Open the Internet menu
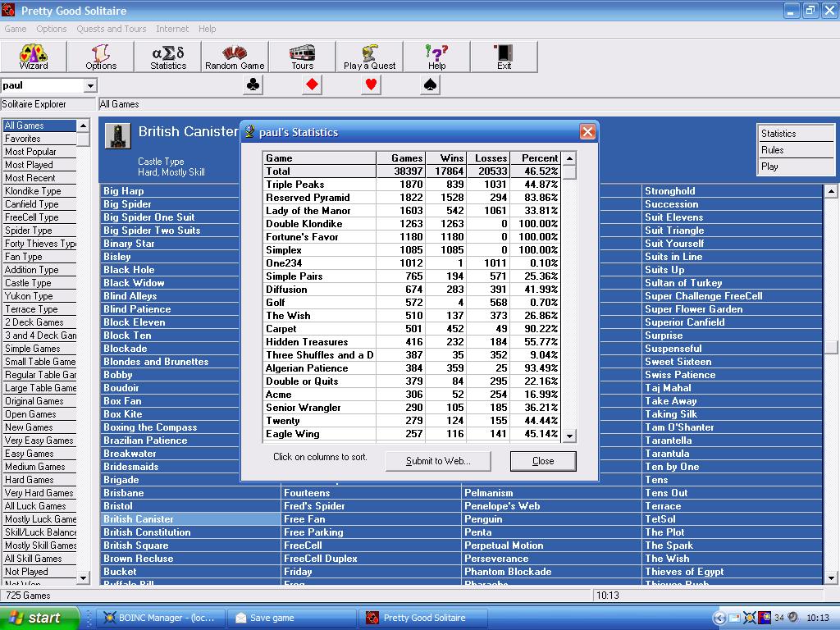The width and height of the screenshot is (840, 630). [172, 29]
